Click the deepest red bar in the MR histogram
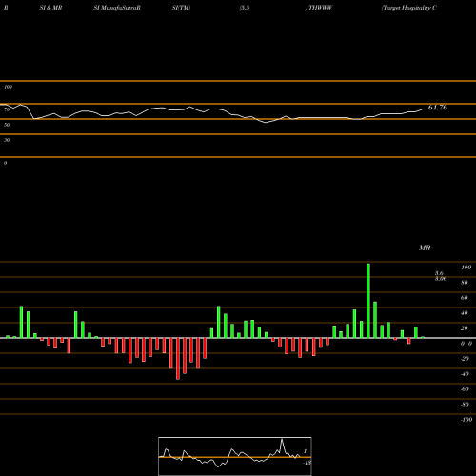The height and width of the screenshot is (476, 476). [x=178, y=359]
